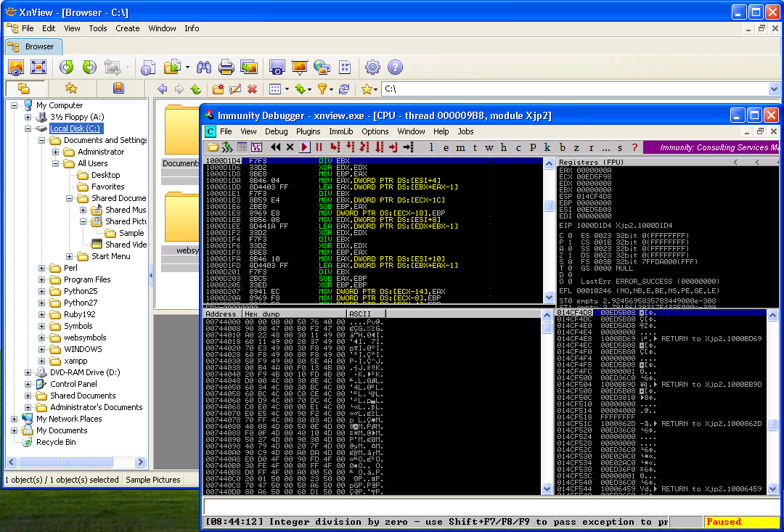Show Call stack with the 'k' button
The width and height of the screenshot is (784, 532).
547,147
